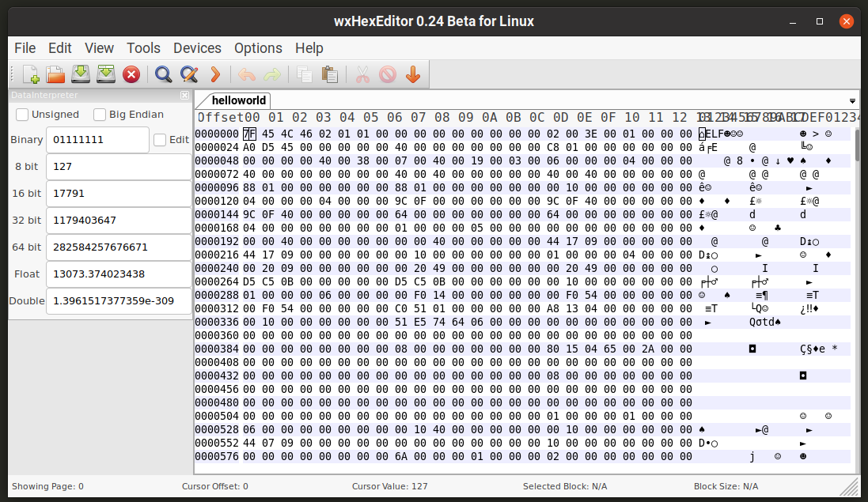Click the New File toolbar icon

[31, 74]
